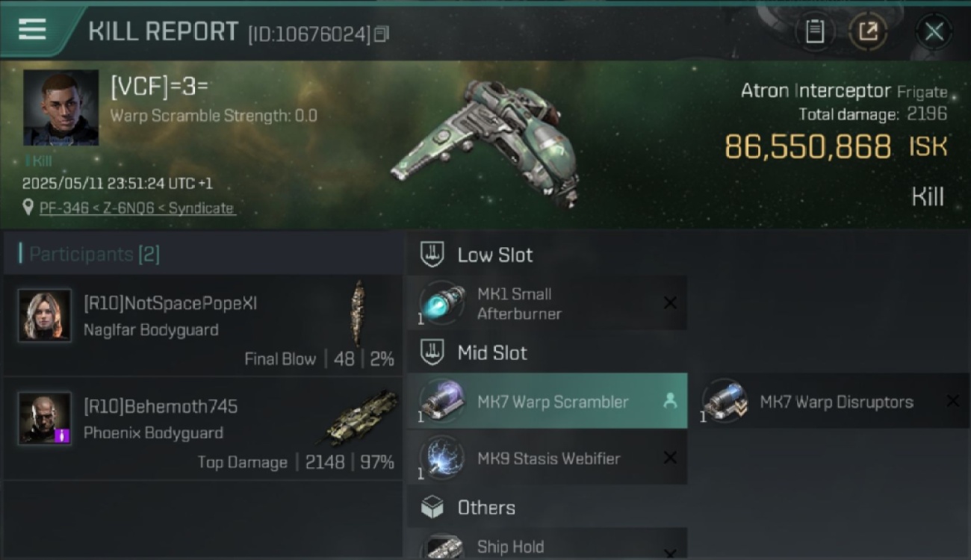Open the clipboard notes icon
The height and width of the screenshot is (560, 971).
click(x=814, y=31)
